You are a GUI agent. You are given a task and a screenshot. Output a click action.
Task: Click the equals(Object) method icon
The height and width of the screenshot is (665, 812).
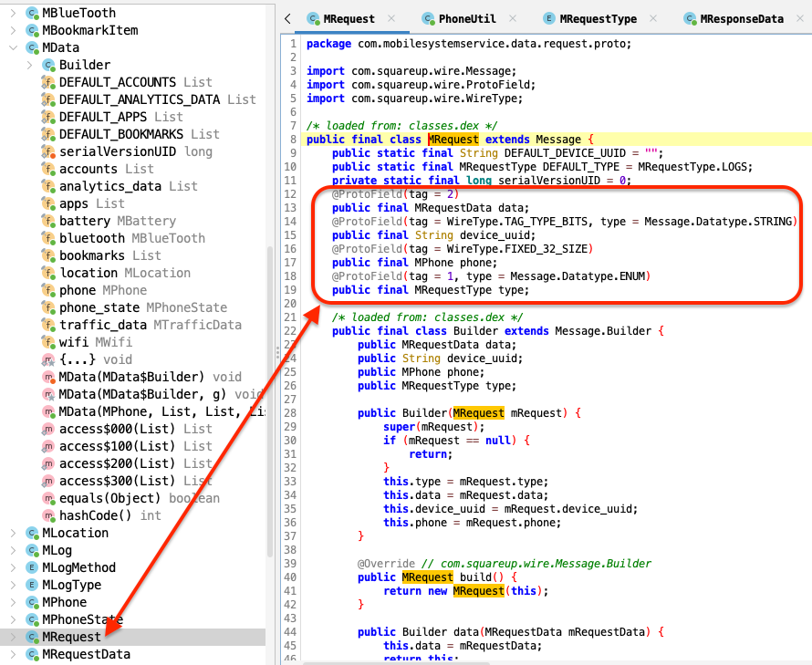pos(50,498)
